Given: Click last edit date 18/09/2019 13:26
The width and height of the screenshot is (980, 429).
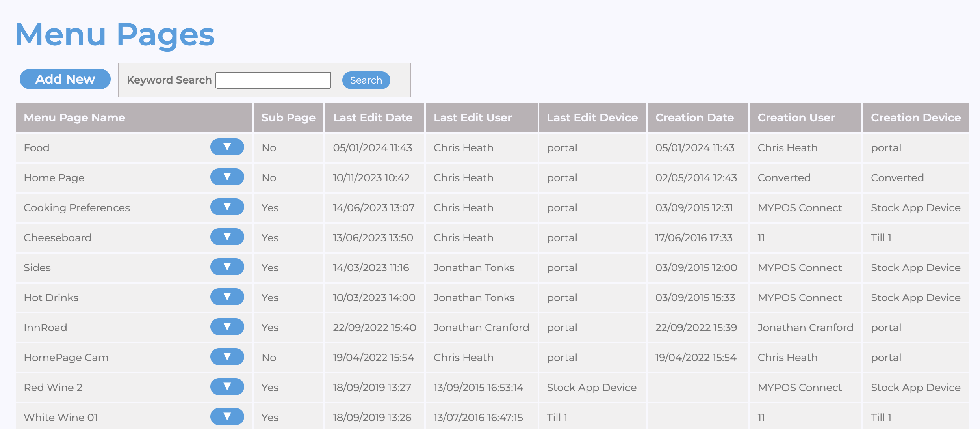Looking at the screenshot, I should coord(372,418).
